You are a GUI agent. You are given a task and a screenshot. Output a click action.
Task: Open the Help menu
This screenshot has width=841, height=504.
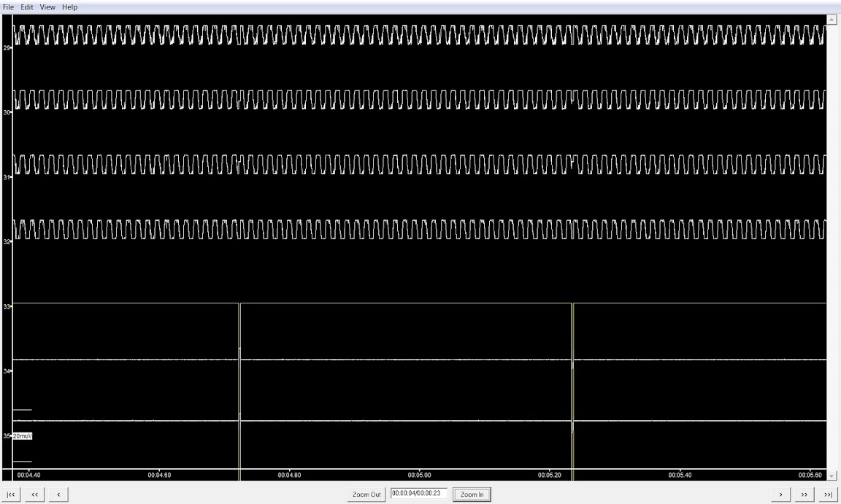[x=70, y=7]
